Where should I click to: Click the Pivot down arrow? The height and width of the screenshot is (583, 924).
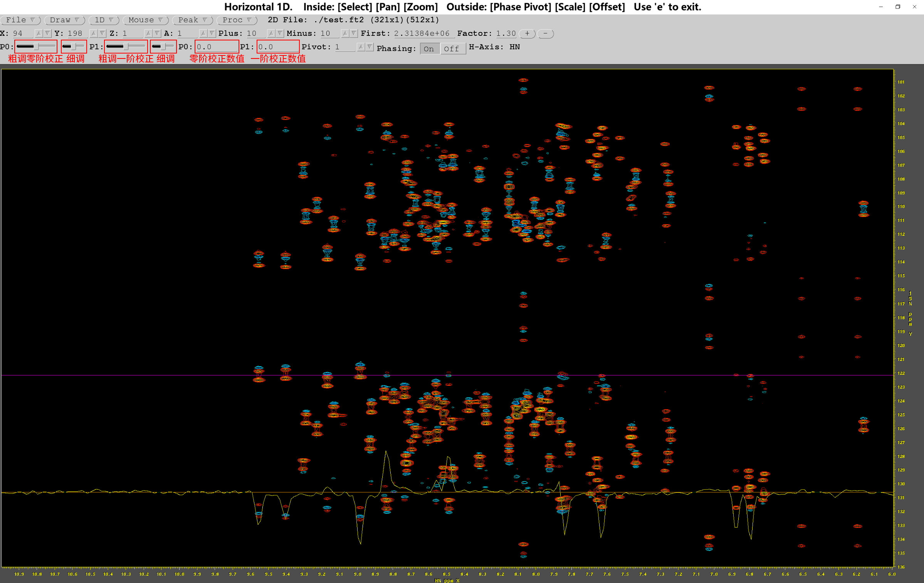pos(370,47)
